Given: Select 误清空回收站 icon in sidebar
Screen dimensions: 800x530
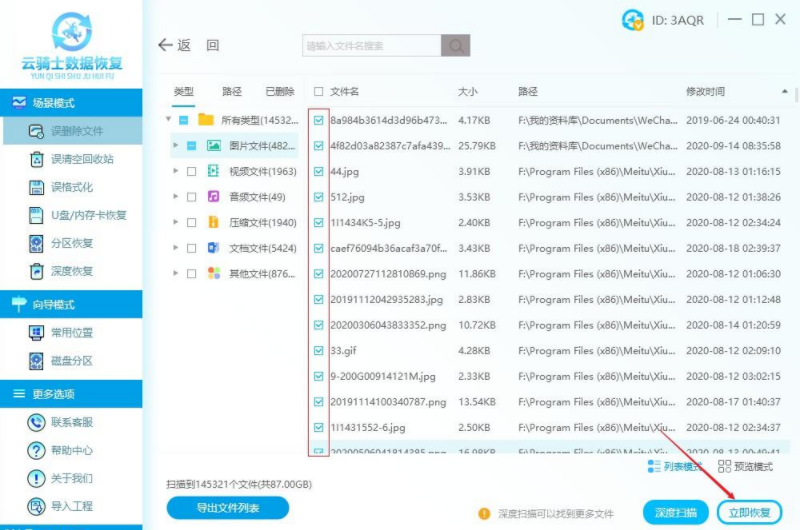Looking at the screenshot, I should 36,159.
